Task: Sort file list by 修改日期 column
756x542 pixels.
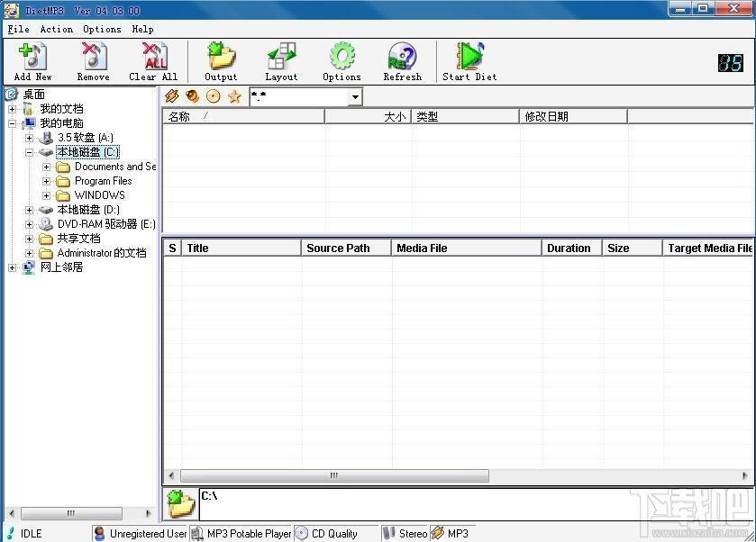Action: 574,116
